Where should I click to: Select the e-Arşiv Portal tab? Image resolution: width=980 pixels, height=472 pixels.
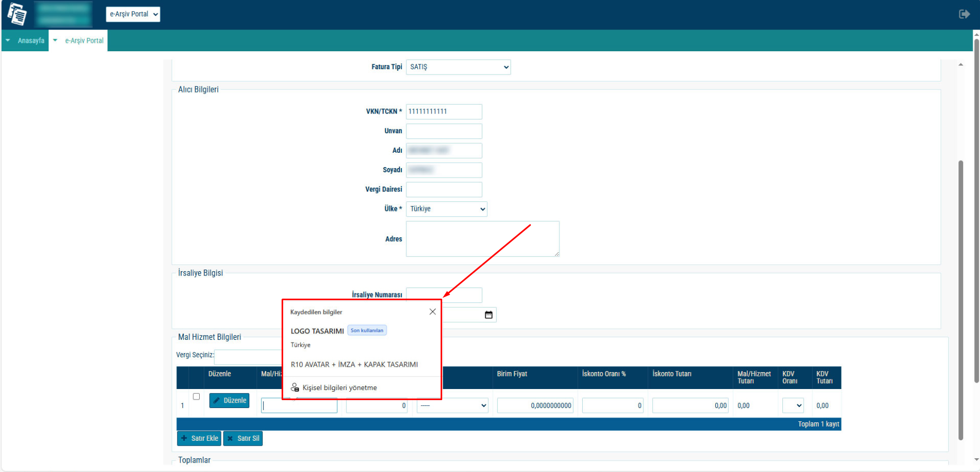84,41
